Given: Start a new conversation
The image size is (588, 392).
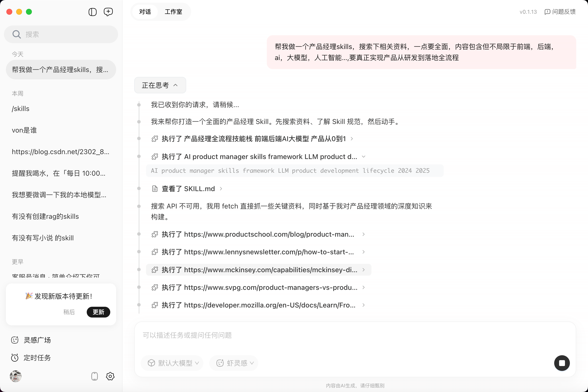Looking at the screenshot, I should (x=108, y=12).
